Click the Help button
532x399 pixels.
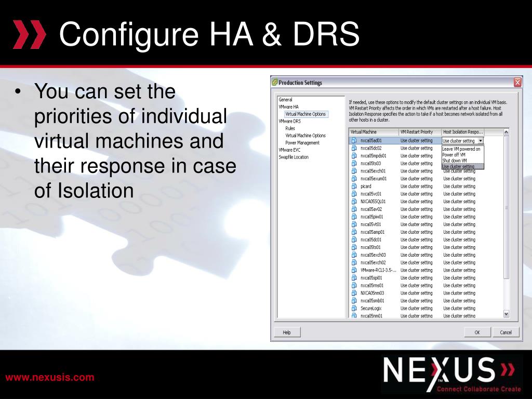[287, 332]
